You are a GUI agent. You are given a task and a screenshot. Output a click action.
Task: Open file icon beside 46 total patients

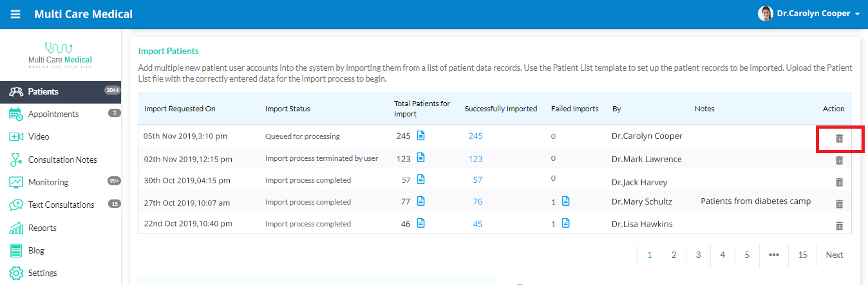(x=420, y=223)
